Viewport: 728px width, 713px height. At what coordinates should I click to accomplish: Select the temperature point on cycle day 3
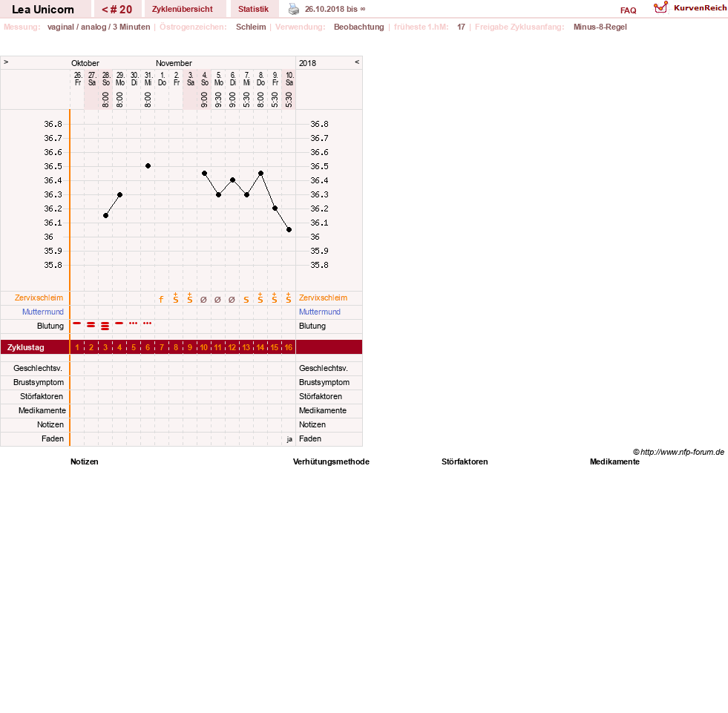click(106, 215)
